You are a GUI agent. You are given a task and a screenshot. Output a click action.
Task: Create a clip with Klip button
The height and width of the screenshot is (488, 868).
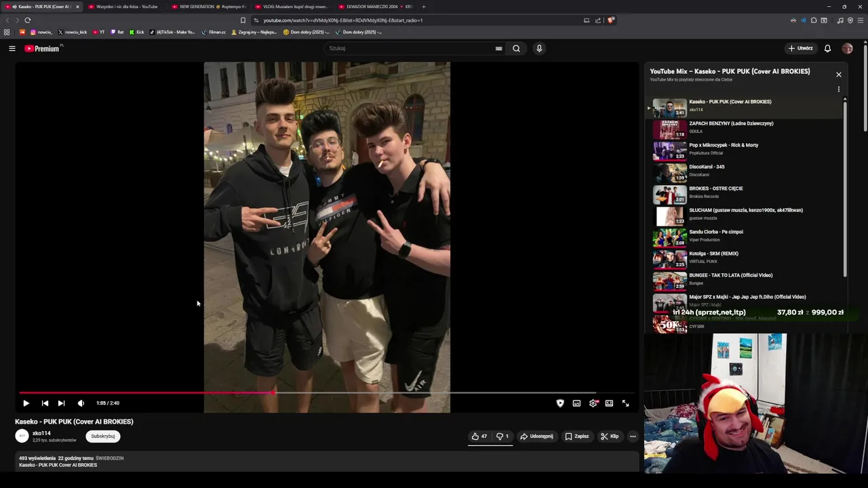point(610,436)
